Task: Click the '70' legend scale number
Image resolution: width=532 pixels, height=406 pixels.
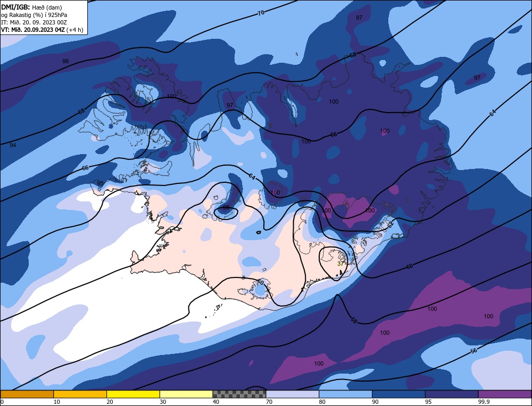Action: 269,402
